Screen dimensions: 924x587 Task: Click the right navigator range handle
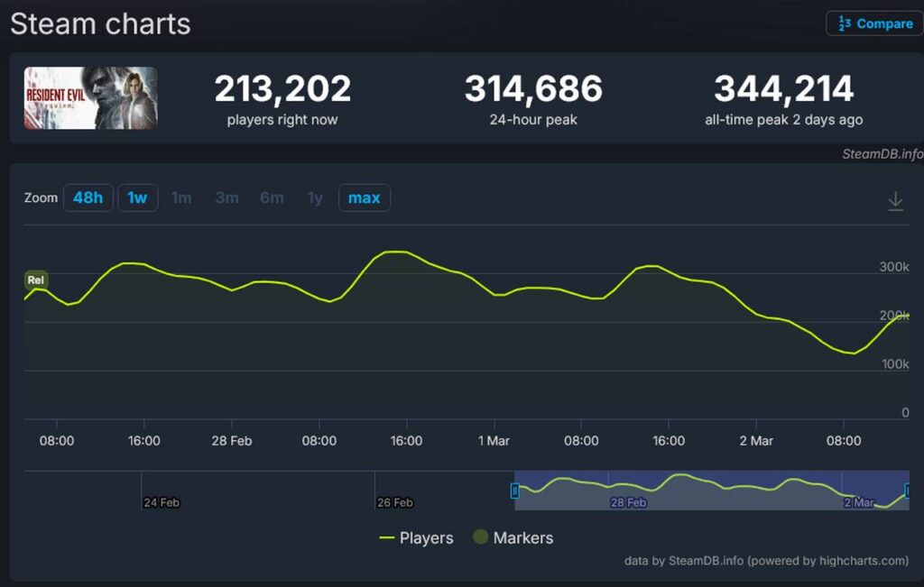pyautogui.click(x=907, y=491)
